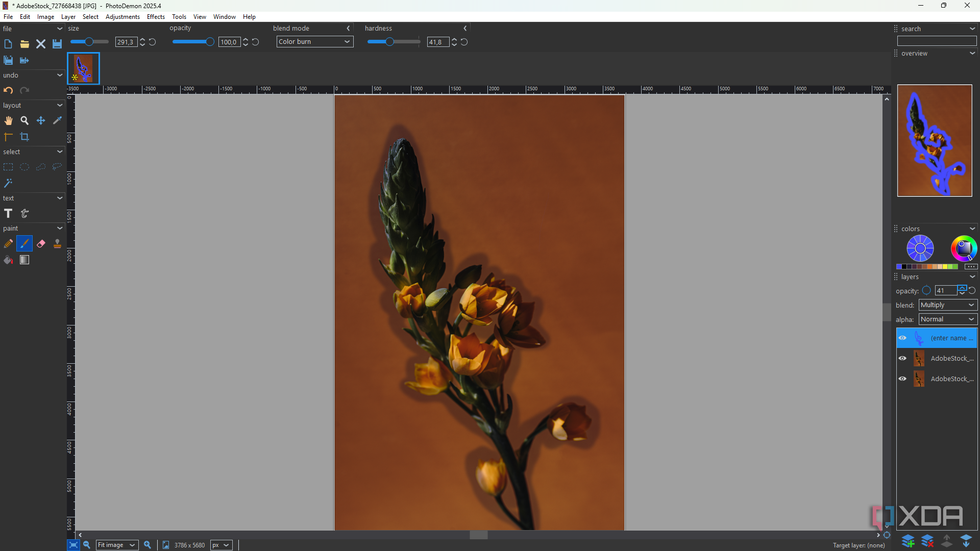Open an image via folder icon

tap(24, 44)
